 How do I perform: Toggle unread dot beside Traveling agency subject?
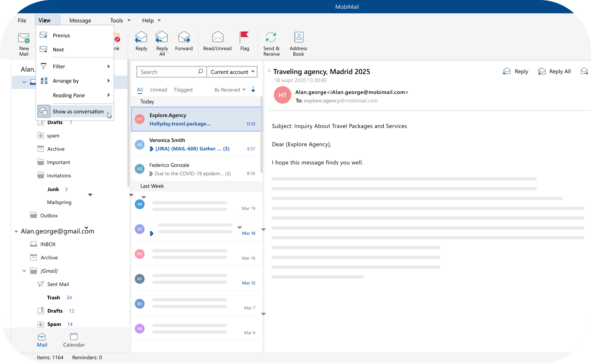tap(269, 71)
